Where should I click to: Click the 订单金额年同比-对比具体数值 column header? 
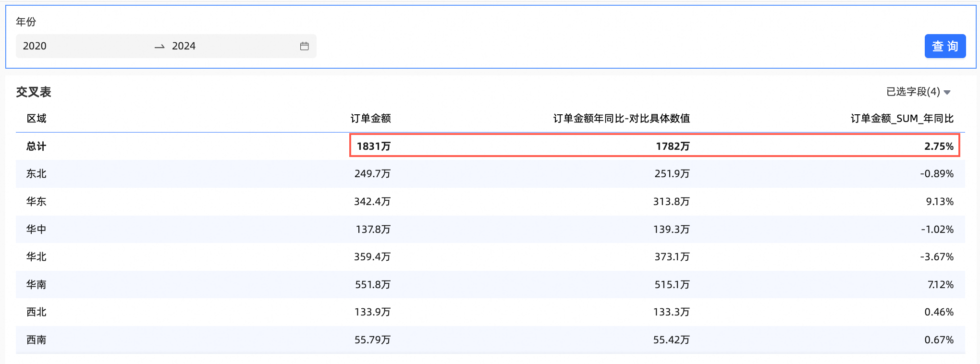[x=621, y=119]
